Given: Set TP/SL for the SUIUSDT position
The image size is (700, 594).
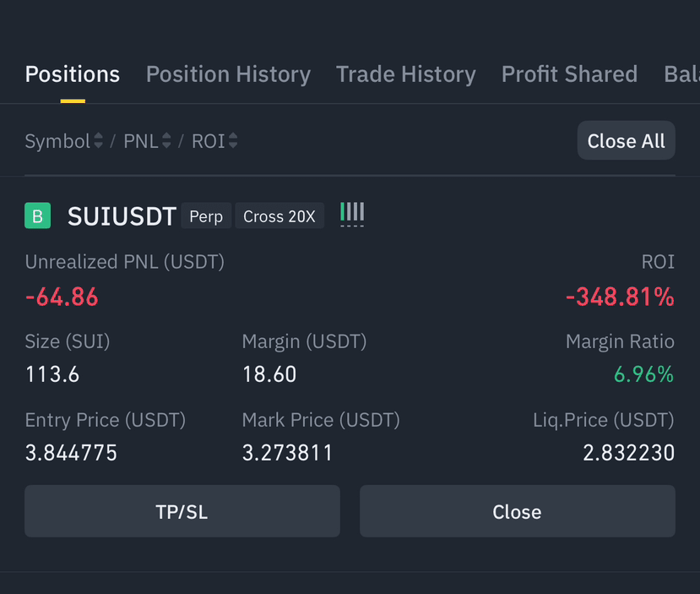Looking at the screenshot, I should [x=182, y=511].
